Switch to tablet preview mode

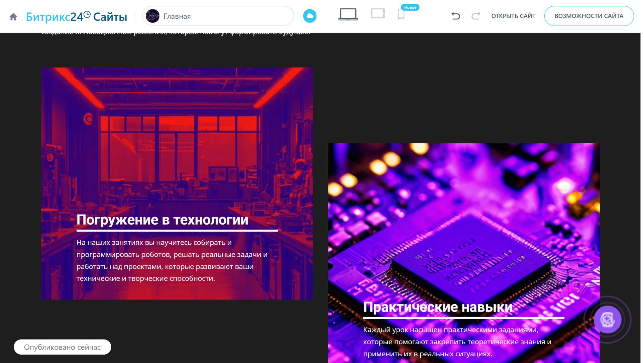pos(378,14)
